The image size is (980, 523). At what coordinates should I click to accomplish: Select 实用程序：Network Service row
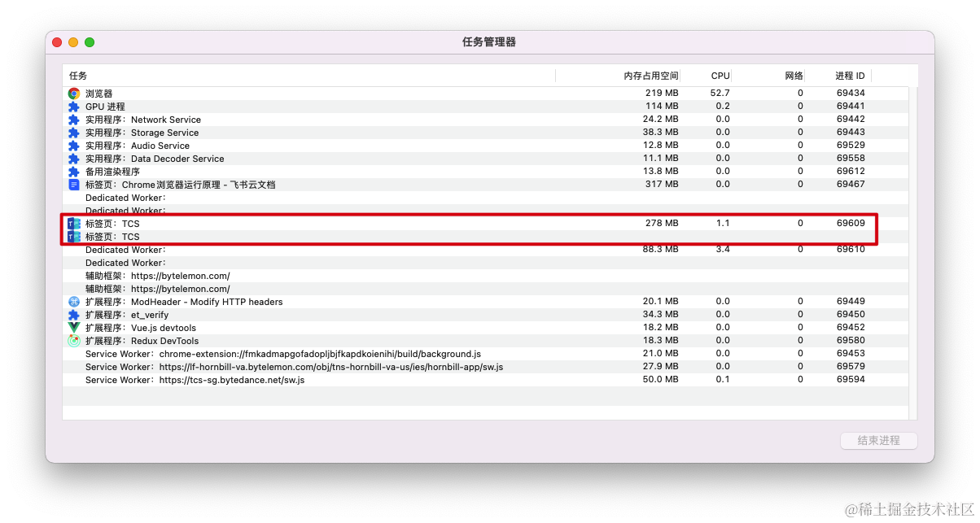tap(485, 120)
